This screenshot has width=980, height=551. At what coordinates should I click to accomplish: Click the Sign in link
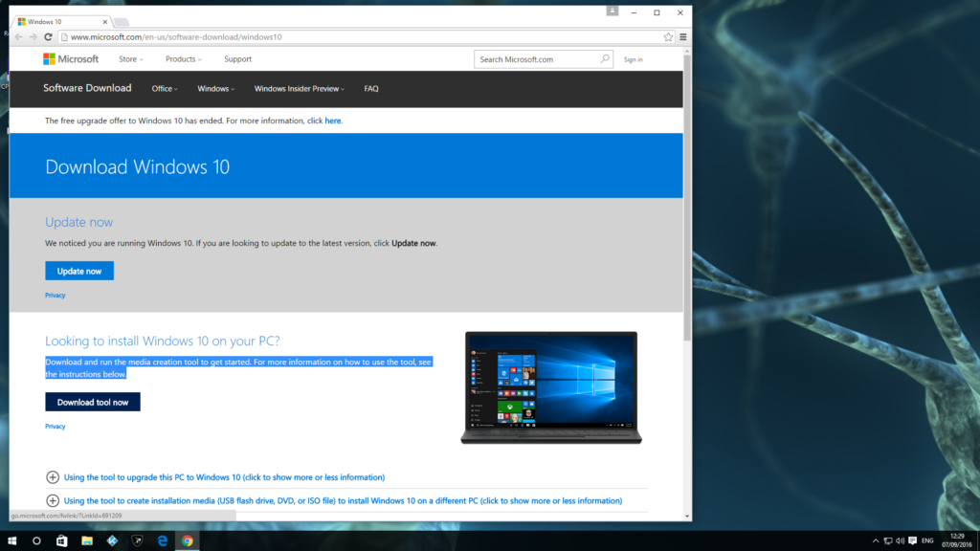point(634,60)
